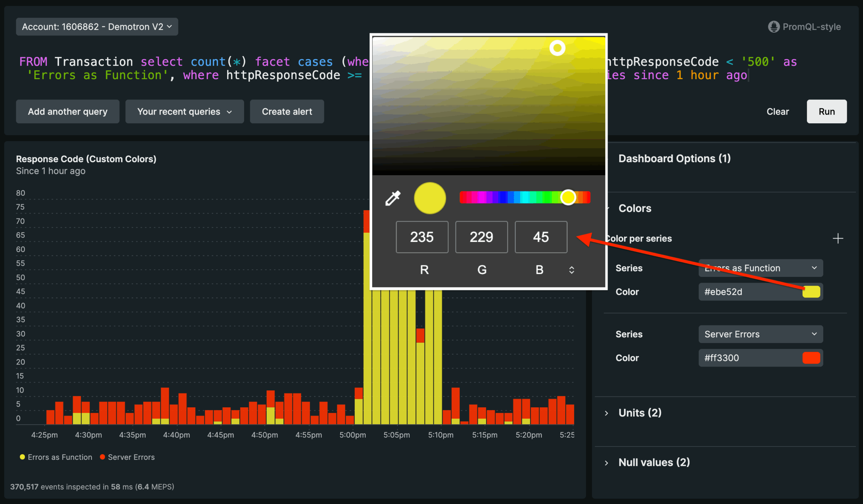Open the Account 1606862 Demotron V2 dropdown
This screenshot has width=863, height=504.
97,27
